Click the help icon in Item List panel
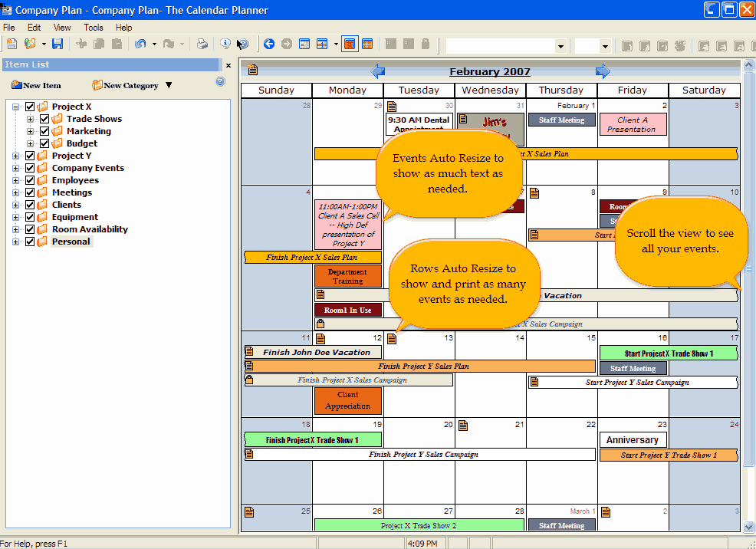Screen dimensions: 756x549 [220, 81]
